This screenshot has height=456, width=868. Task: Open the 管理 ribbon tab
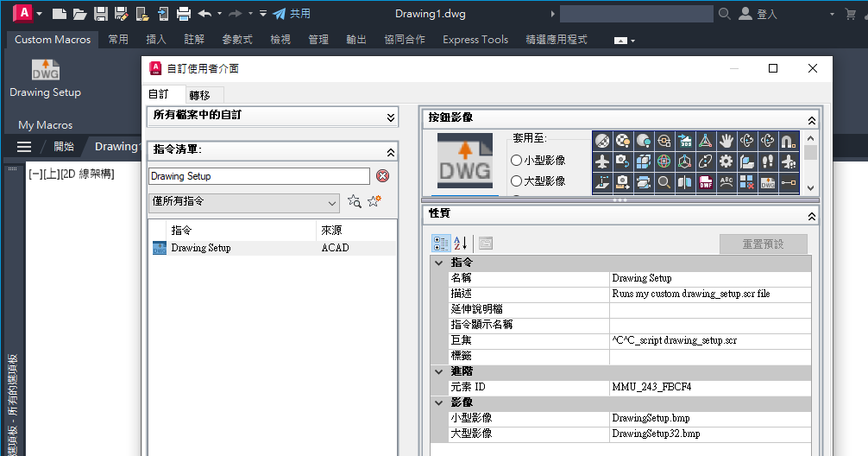(x=318, y=40)
